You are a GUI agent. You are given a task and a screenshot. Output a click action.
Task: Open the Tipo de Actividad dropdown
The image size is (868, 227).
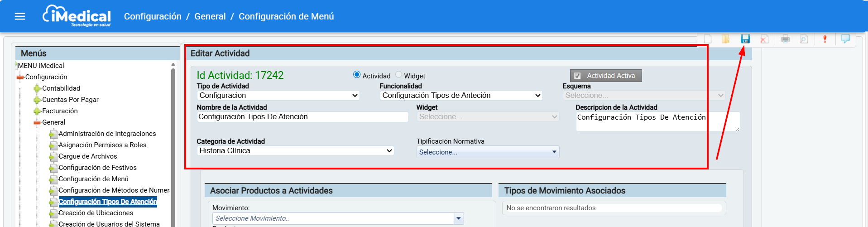pos(278,96)
